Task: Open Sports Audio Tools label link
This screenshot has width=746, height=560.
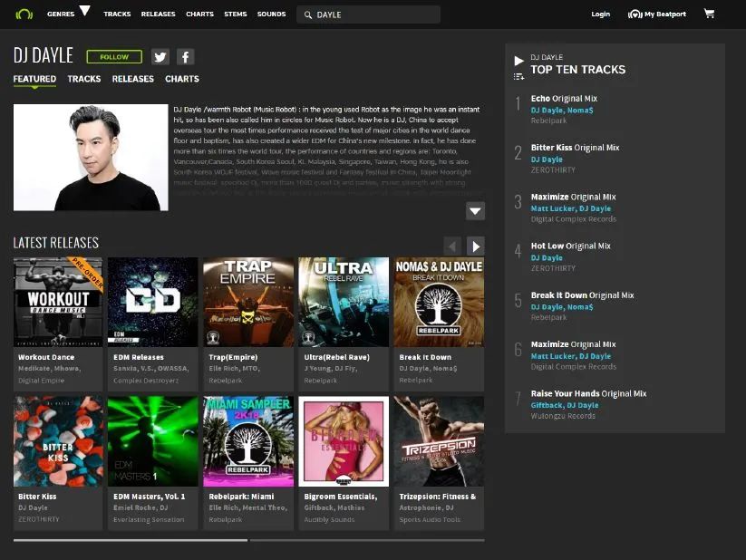Action: (430, 519)
